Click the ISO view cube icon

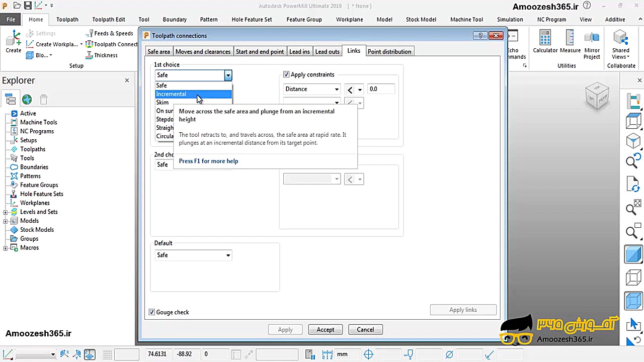click(633, 142)
